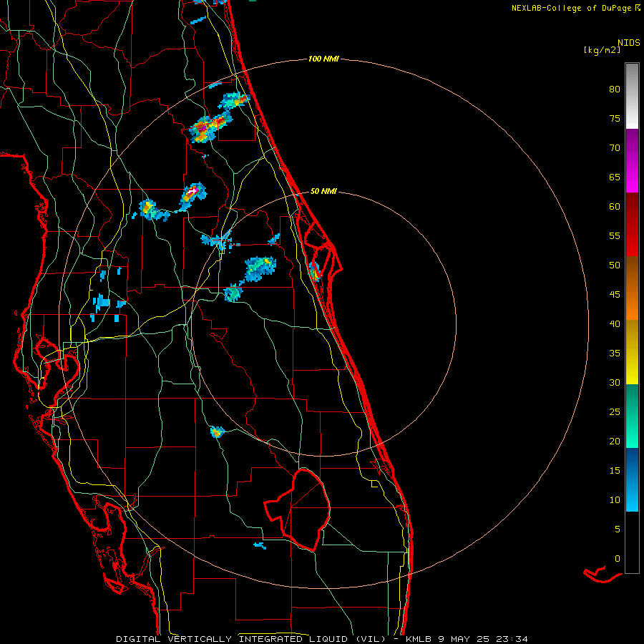Select the 100 NMI range ring label
Image resolution: width=644 pixels, height=644 pixels.
tap(323, 59)
